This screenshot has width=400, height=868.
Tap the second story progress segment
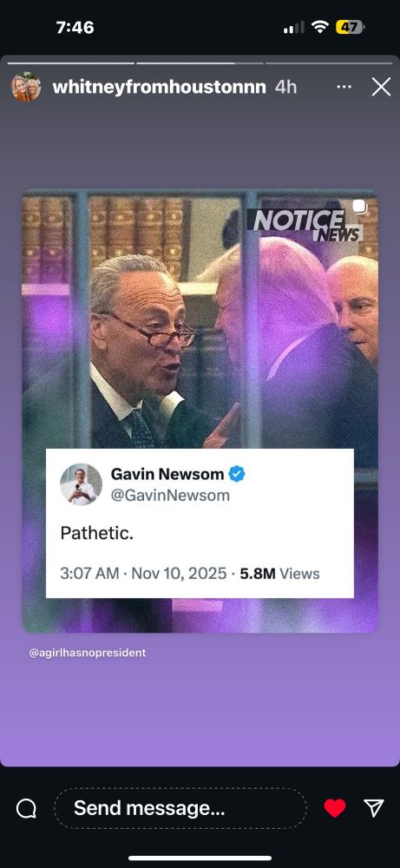200,63
